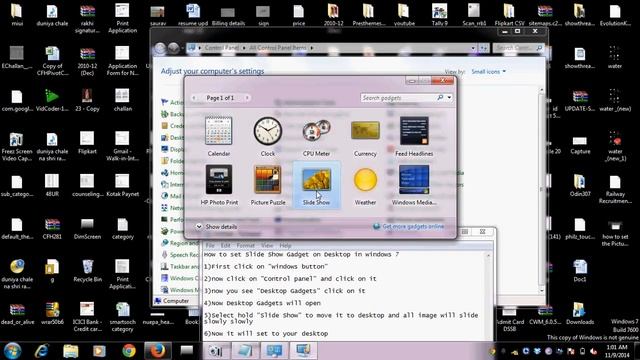Viewport: 640px width, 360px height.
Task: Open the File menu in Notepad
Action: click(x=210, y=245)
